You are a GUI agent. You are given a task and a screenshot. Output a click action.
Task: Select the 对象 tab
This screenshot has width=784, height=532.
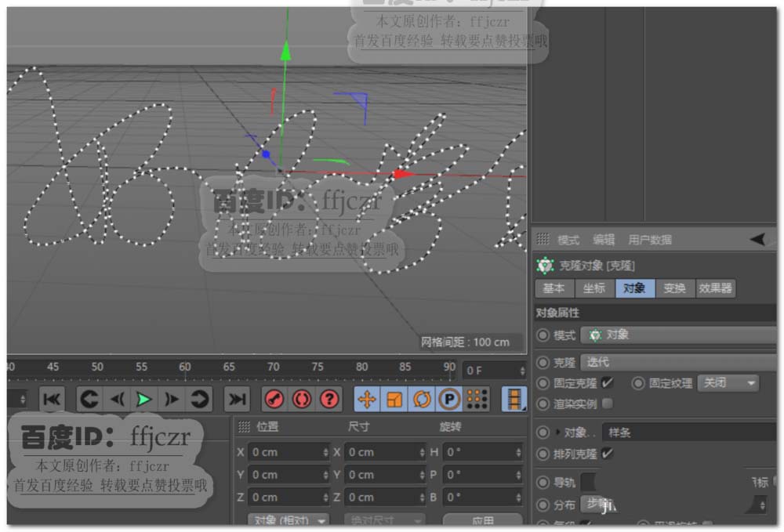click(635, 288)
